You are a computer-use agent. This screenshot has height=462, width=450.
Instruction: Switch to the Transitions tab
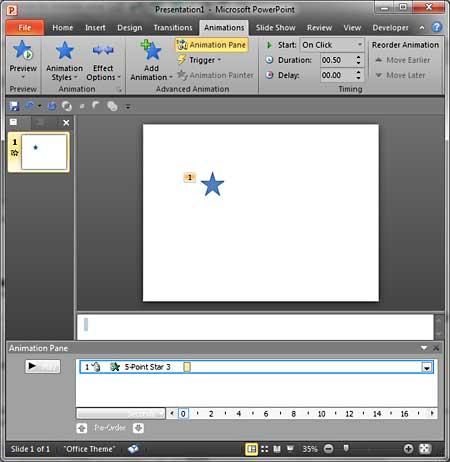pos(173,28)
